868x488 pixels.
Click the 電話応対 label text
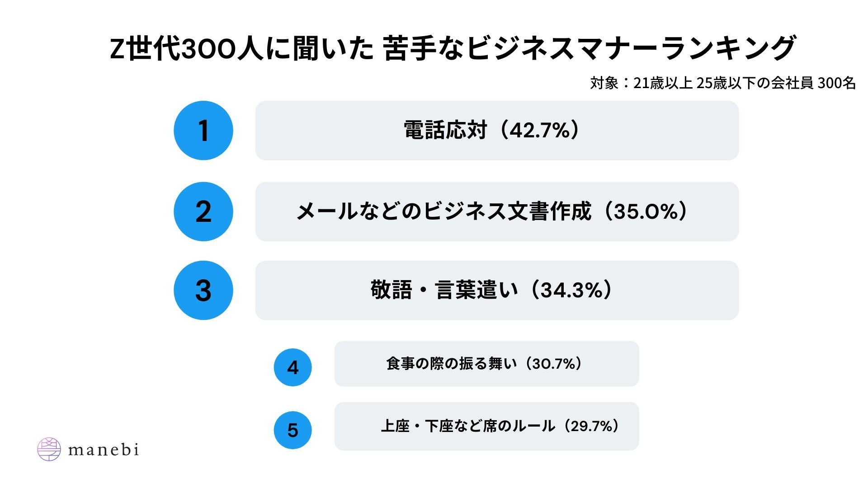pos(445,131)
